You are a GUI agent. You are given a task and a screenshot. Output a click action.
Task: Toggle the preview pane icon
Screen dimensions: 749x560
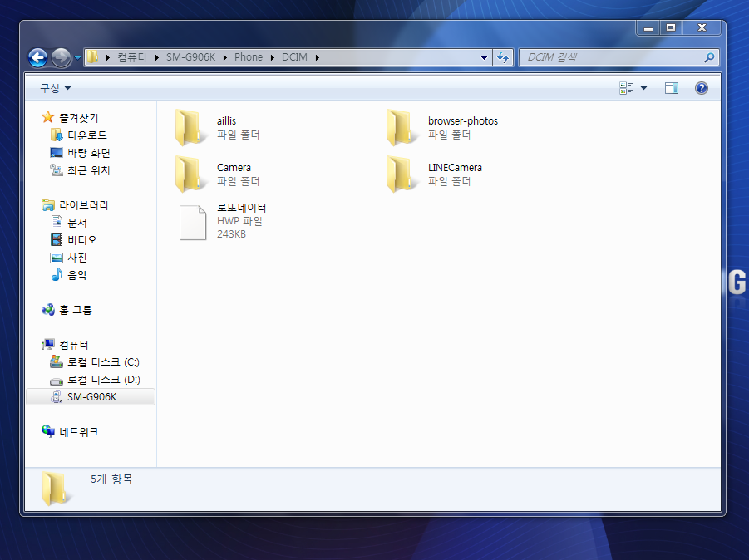coord(672,88)
